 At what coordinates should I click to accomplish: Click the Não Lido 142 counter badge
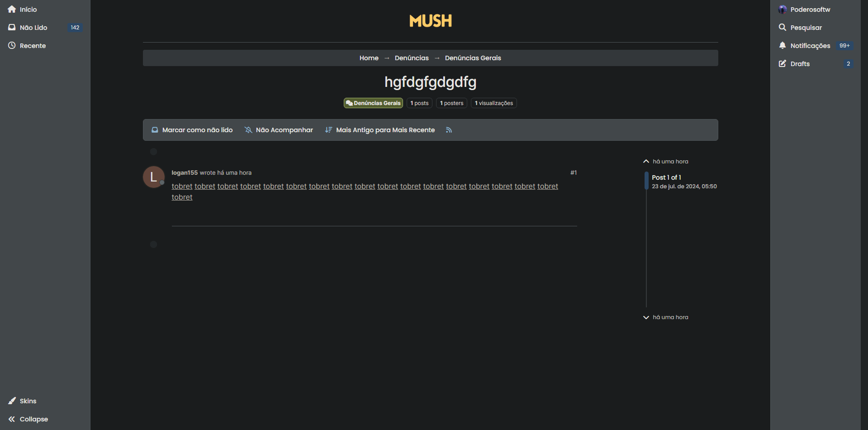coord(75,28)
